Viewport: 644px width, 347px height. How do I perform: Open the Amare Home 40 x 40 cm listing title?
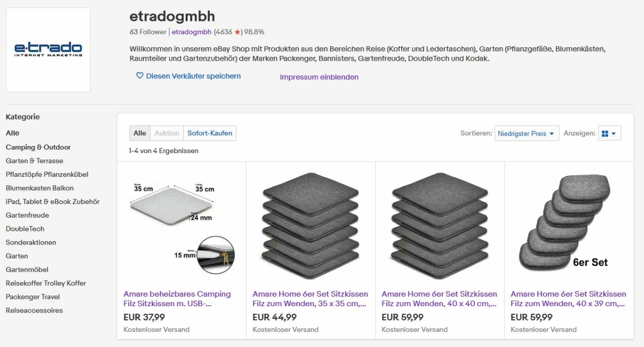(440, 299)
